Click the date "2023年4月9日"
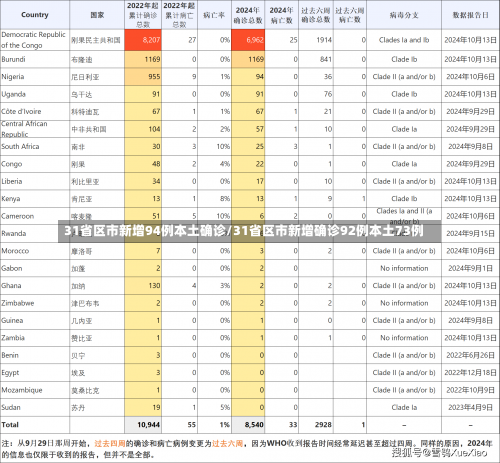 (x=470, y=407)
